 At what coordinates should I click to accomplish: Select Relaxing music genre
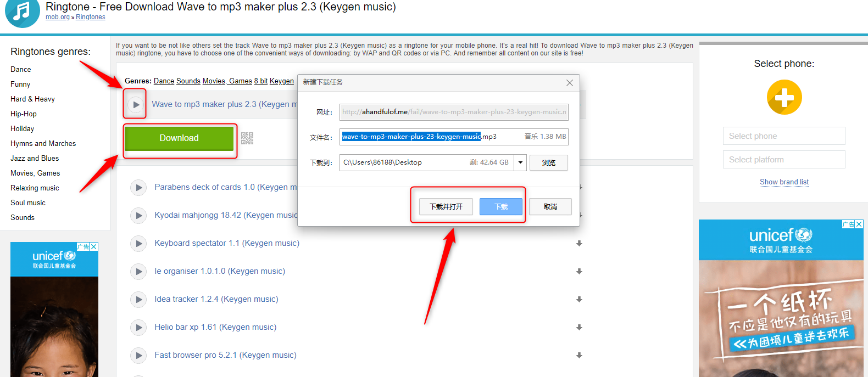coord(35,188)
